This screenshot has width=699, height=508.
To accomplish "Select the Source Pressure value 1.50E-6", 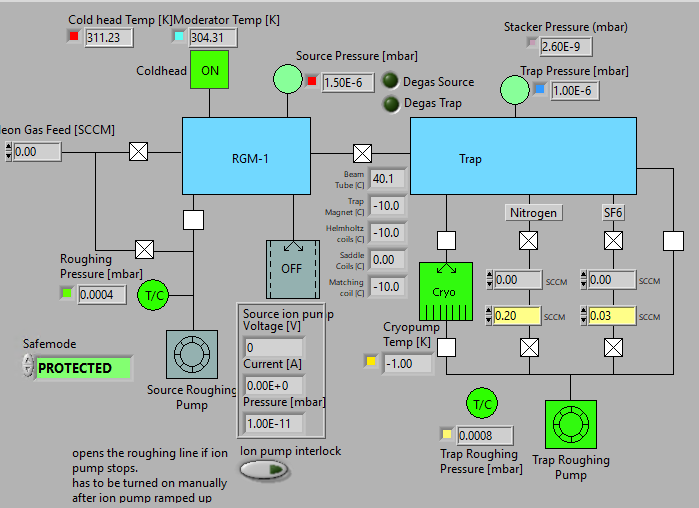I will click(x=348, y=83).
